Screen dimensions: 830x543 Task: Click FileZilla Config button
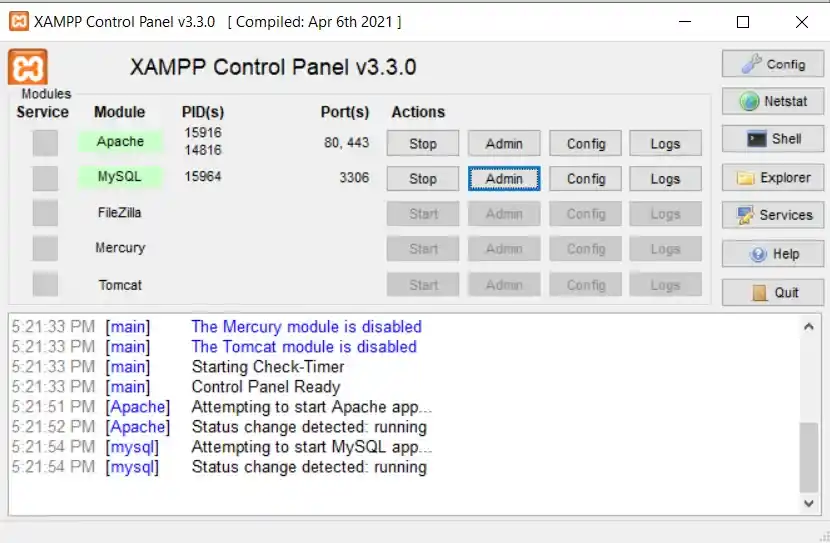(x=585, y=214)
